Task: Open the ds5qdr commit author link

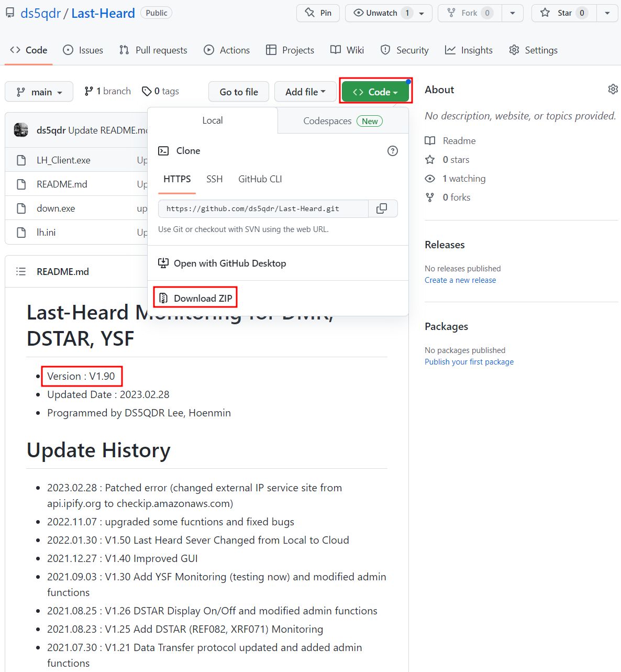Action: click(x=51, y=130)
